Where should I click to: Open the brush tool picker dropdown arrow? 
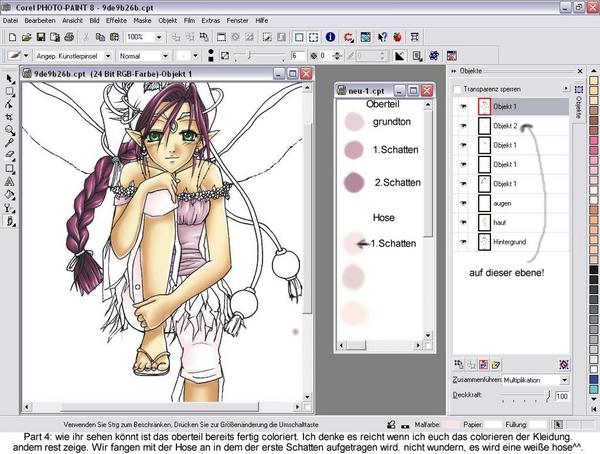(x=26, y=56)
